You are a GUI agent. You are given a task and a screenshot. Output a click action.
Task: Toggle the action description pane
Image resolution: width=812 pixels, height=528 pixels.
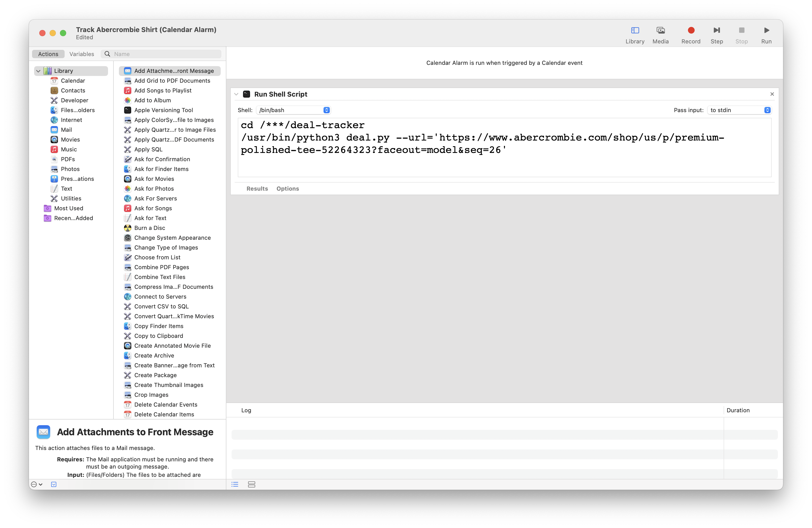[x=53, y=484]
